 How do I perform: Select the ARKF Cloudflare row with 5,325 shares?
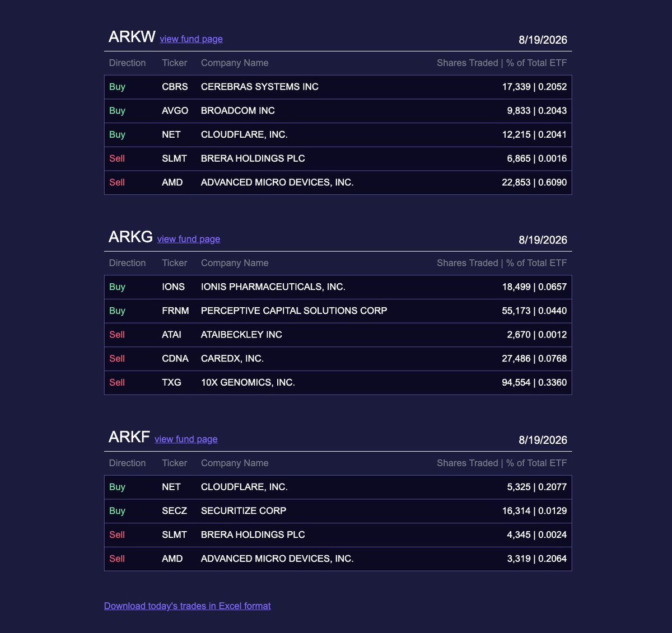pos(338,487)
